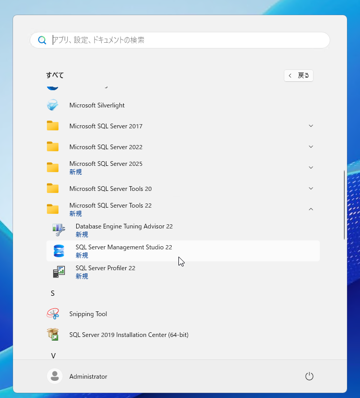Viewport: 360px width, 398px height.
Task: Click the V letter section header
Action: click(x=53, y=356)
